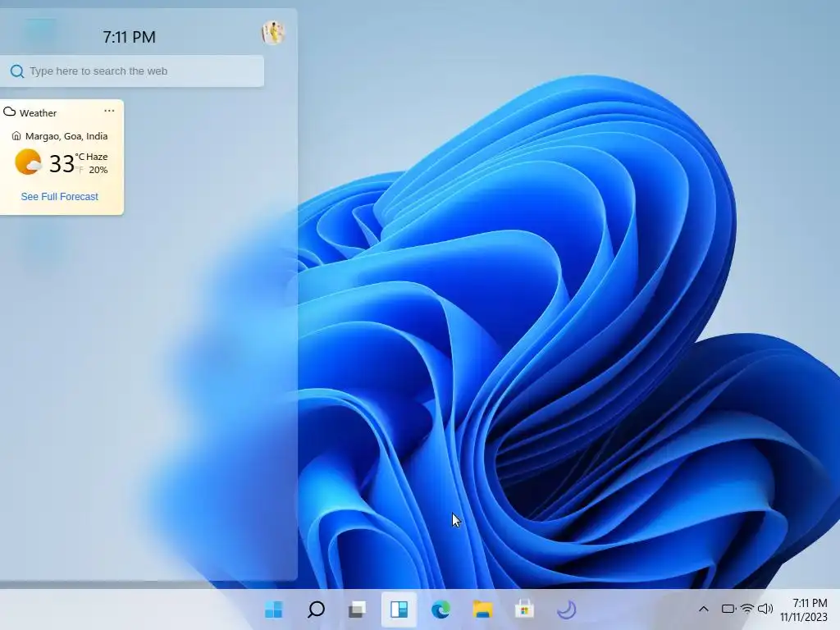Click the web search field in widgets

[132, 71]
